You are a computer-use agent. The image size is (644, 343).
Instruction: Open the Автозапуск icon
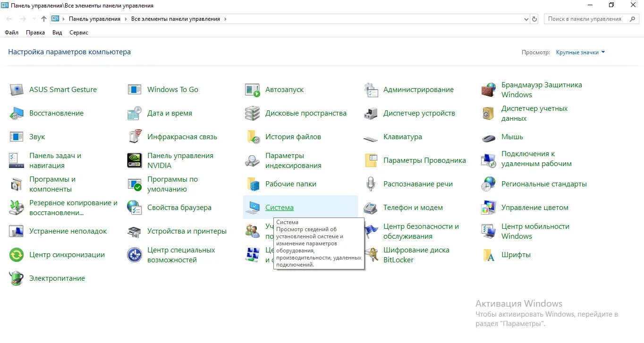253,90
